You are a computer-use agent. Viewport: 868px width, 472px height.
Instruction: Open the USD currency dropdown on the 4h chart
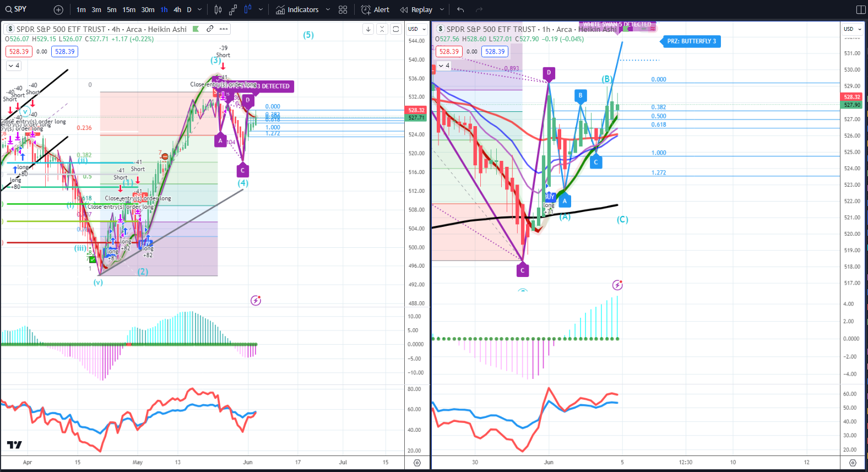click(417, 29)
